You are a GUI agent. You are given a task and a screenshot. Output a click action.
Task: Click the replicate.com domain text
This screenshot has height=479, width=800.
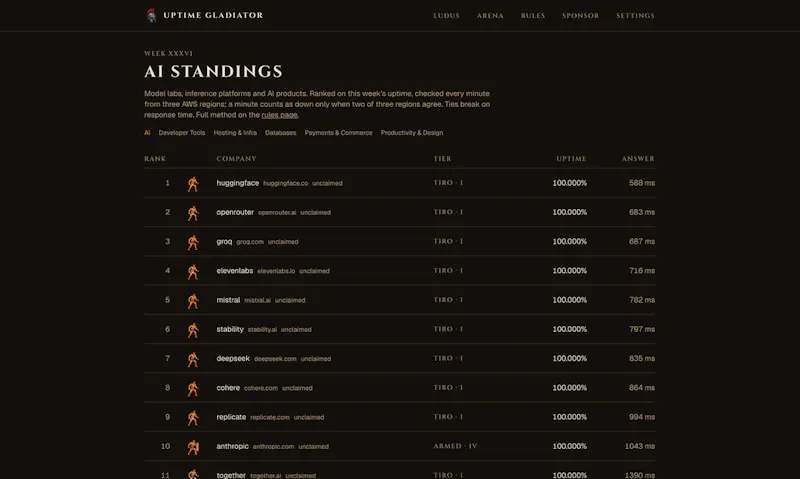(x=270, y=417)
